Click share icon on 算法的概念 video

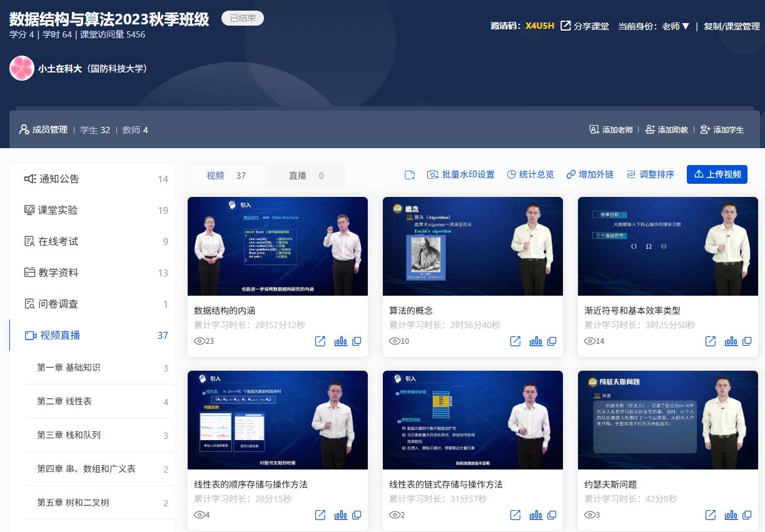pyautogui.click(x=515, y=341)
